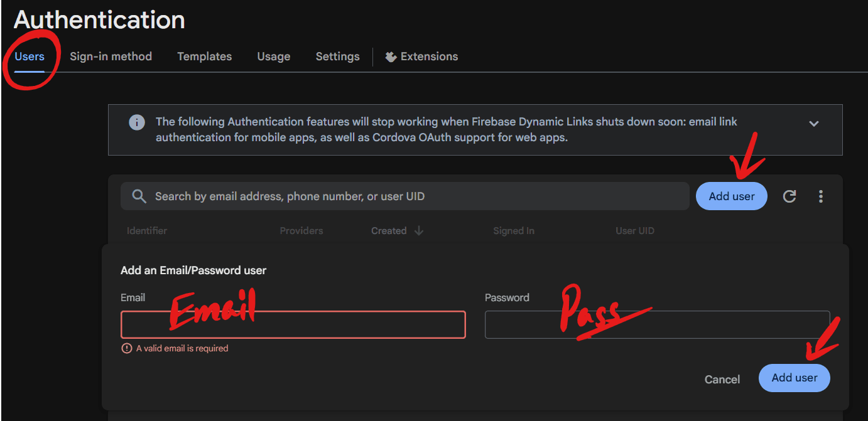The image size is (868, 421).
Task: Click the Providers column header
Action: point(301,231)
